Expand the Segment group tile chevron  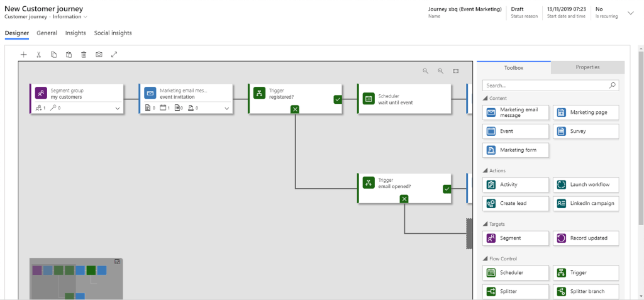118,109
